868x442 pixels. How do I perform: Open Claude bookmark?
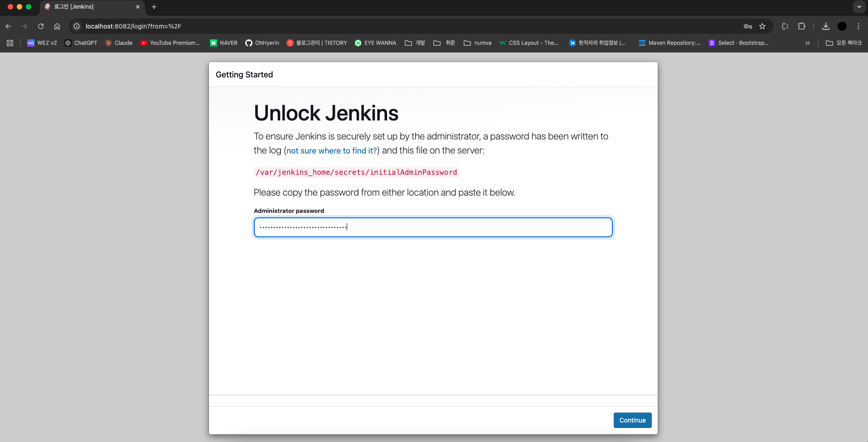pos(119,43)
